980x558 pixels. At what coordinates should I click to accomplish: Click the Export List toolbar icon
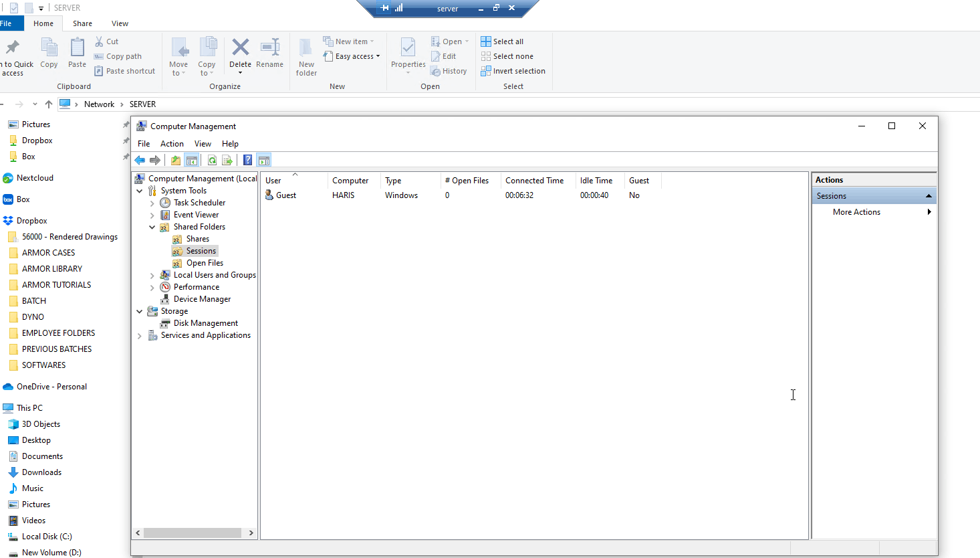pyautogui.click(x=227, y=160)
